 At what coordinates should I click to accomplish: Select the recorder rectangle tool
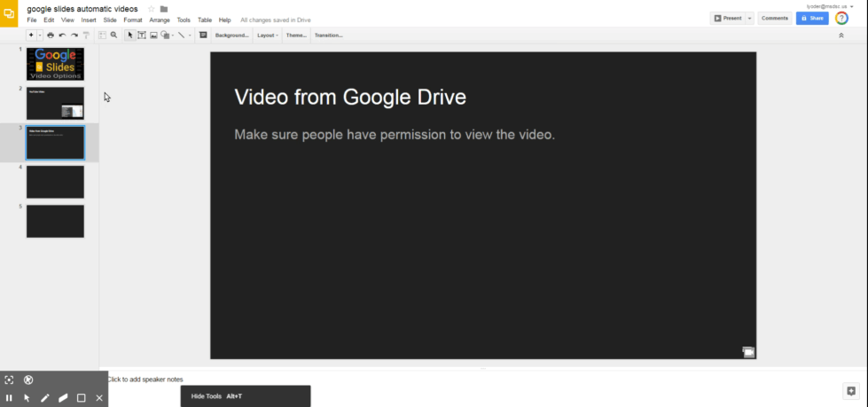pyautogui.click(x=81, y=397)
